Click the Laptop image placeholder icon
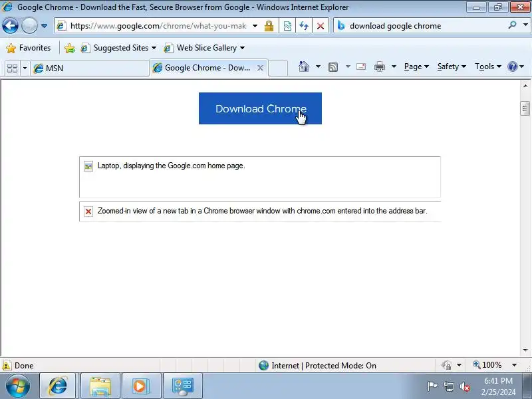Image resolution: width=532 pixels, height=399 pixels. click(x=88, y=166)
